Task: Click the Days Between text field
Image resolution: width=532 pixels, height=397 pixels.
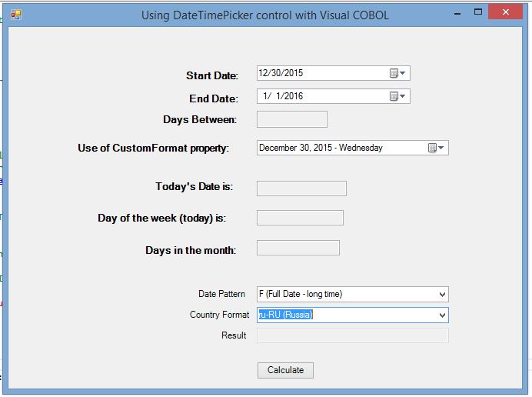Action: coord(291,119)
